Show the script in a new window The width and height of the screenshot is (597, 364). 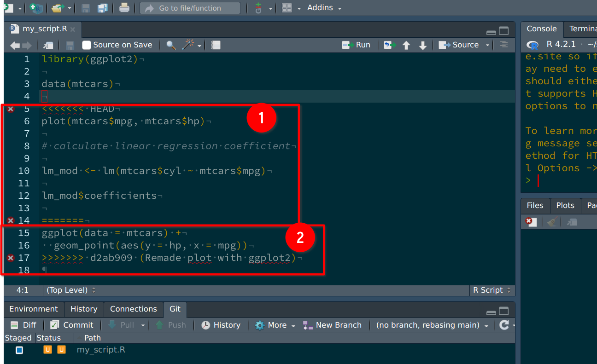pos(48,45)
